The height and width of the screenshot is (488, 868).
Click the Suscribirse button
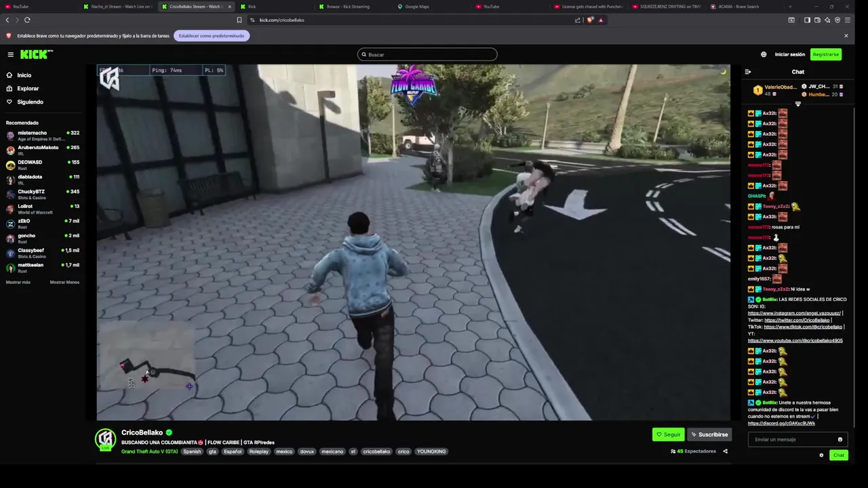coord(709,434)
